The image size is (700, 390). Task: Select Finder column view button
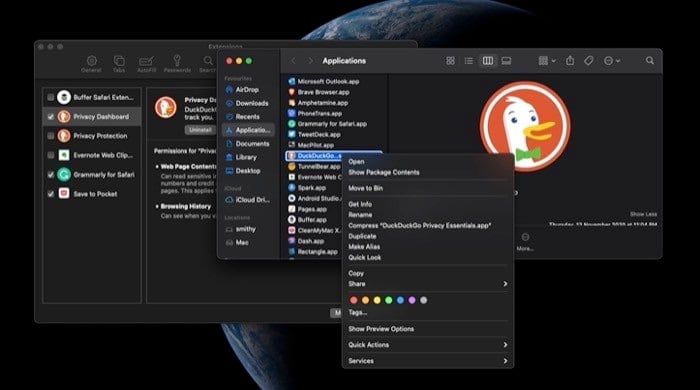click(x=488, y=61)
